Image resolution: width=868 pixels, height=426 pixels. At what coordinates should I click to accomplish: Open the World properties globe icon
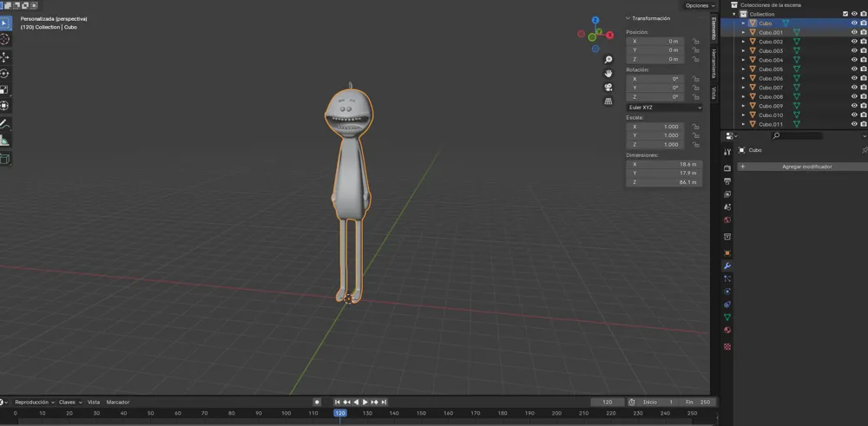coord(727,220)
